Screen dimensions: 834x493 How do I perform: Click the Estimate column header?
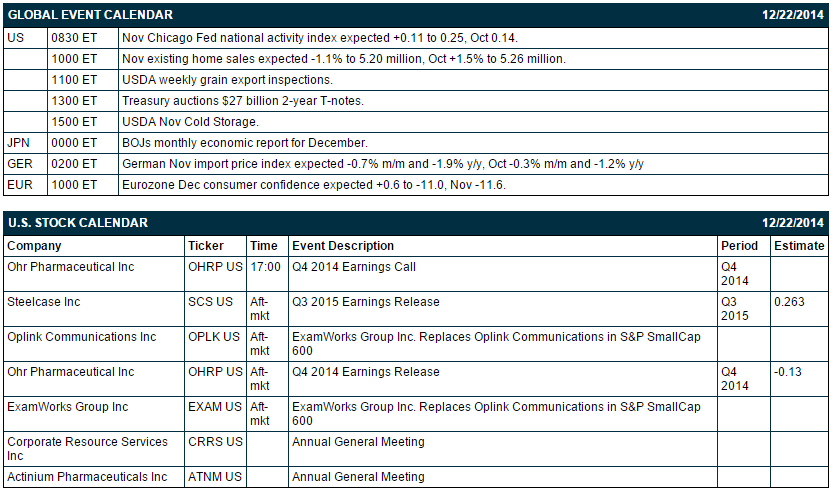pos(799,246)
